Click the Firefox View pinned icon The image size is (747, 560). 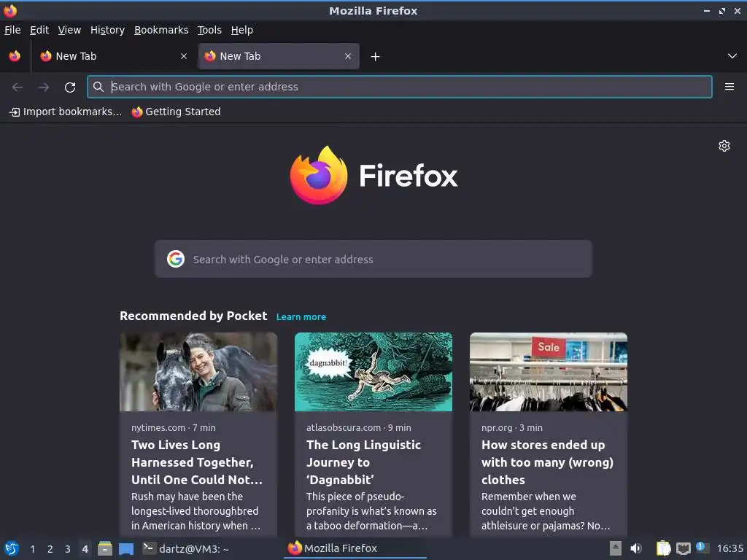click(15, 56)
